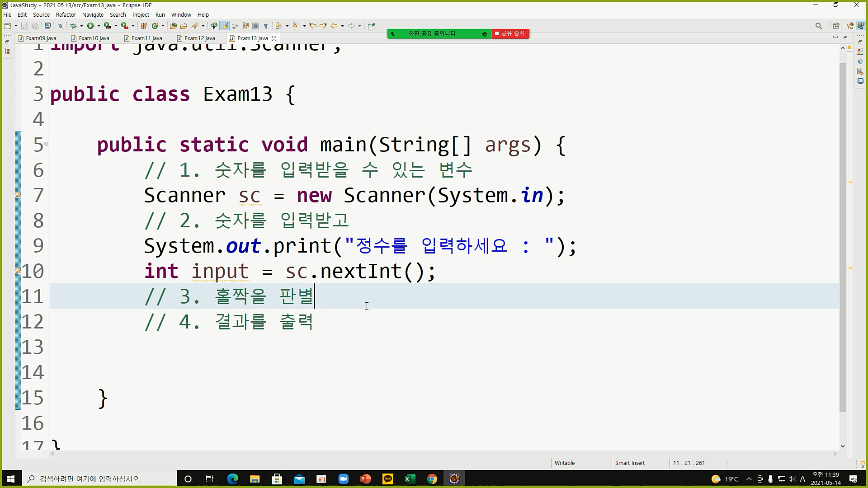
Task: Click the Open Type icon
Action: (x=173, y=26)
